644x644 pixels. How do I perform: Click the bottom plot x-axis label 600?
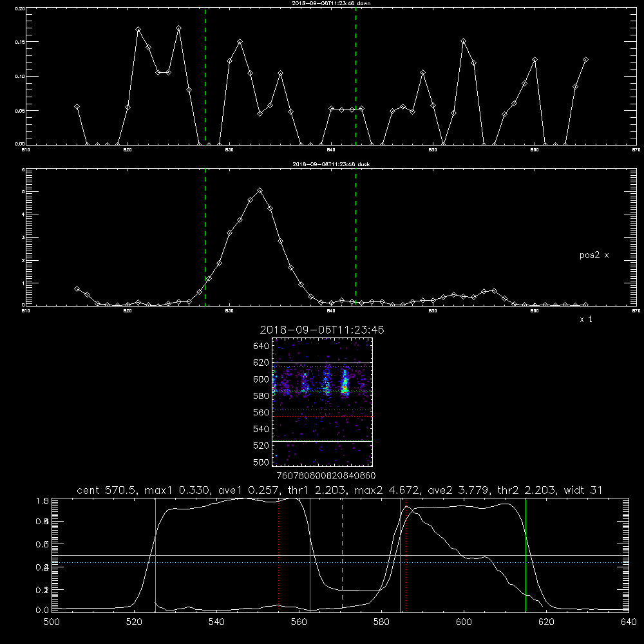[x=464, y=622]
